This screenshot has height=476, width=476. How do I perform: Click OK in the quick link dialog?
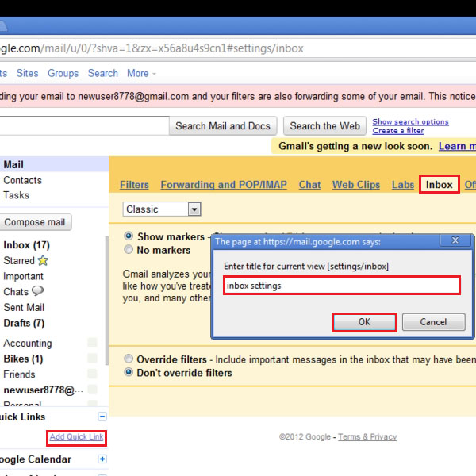pos(364,322)
